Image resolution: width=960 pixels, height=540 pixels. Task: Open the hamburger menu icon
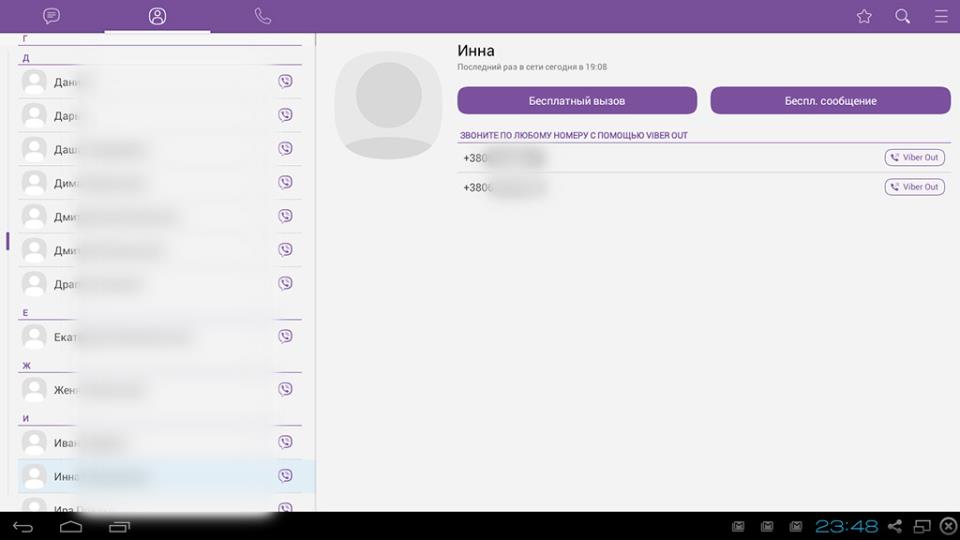(x=941, y=16)
